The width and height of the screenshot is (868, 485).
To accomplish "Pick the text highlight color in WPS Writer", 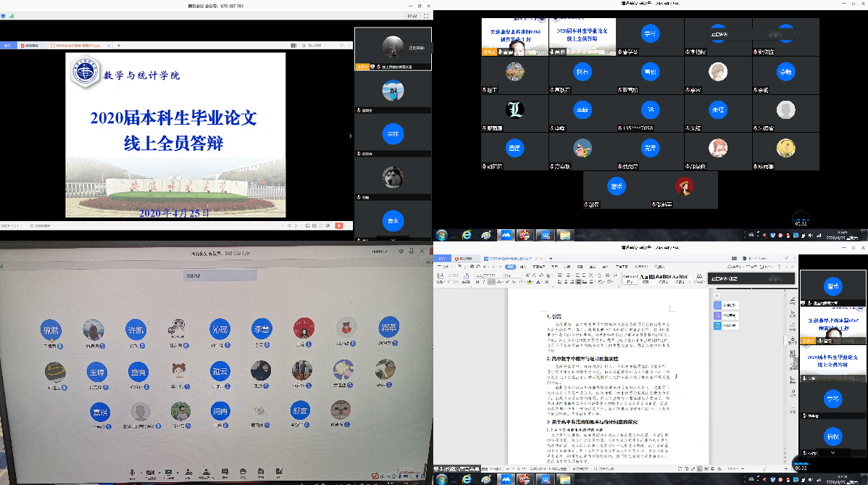I will click(x=530, y=282).
